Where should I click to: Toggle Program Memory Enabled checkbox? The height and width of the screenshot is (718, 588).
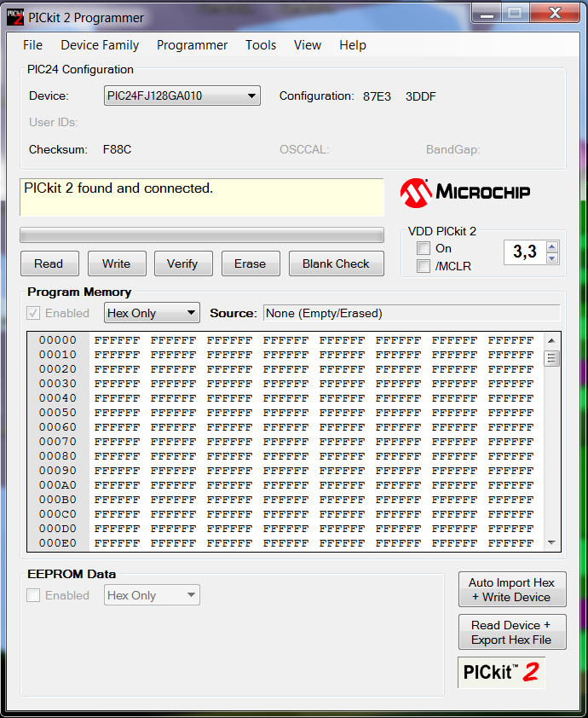pos(33,313)
